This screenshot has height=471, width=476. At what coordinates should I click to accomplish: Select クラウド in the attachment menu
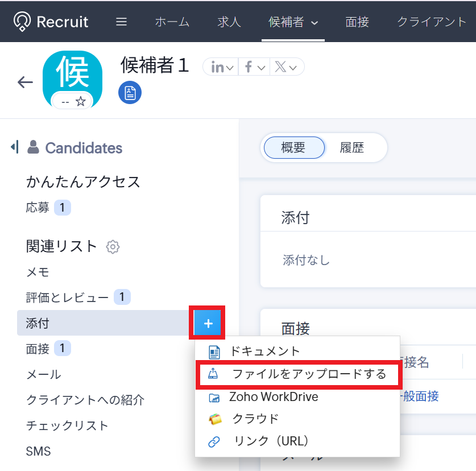point(255,419)
